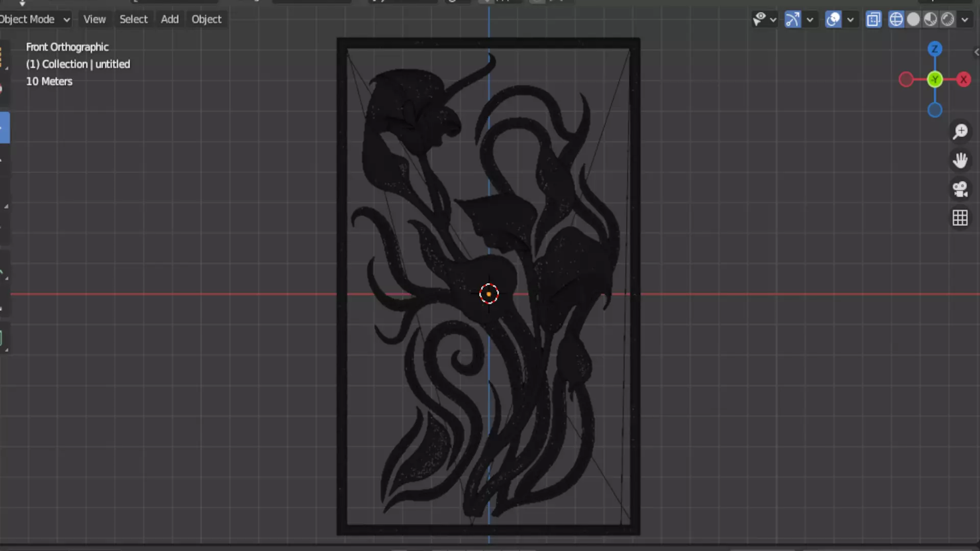This screenshot has width=980, height=551.
Task: Click the 'Front Orthographic' view label
Action: [x=67, y=47]
